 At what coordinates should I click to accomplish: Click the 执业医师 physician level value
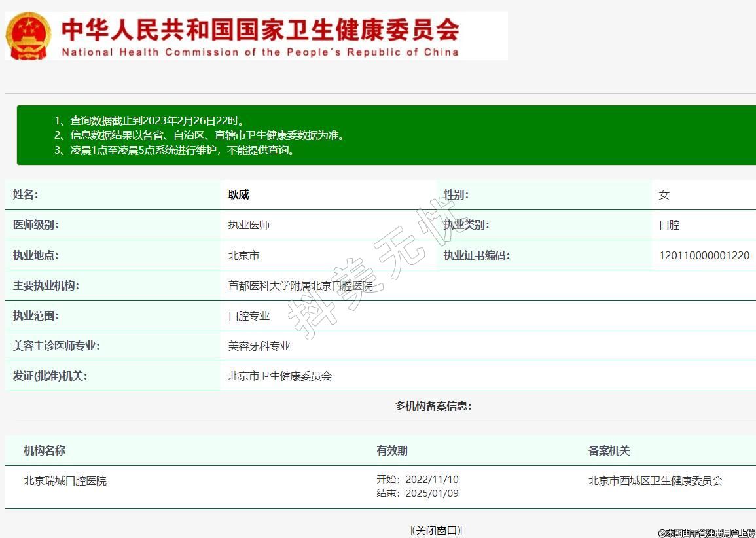point(249,225)
